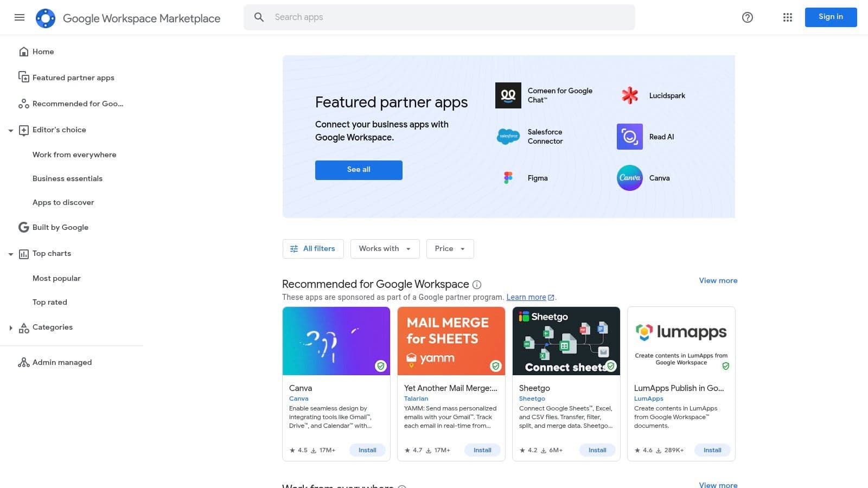The height and width of the screenshot is (488, 868).
Task: Click the Comeen for Google Chat icon
Action: point(508,95)
